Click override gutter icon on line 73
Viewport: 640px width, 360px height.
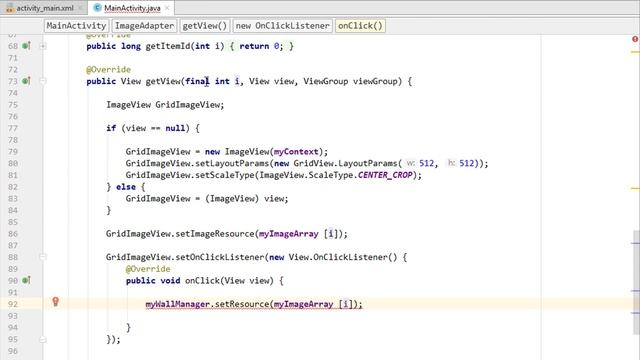point(26,81)
